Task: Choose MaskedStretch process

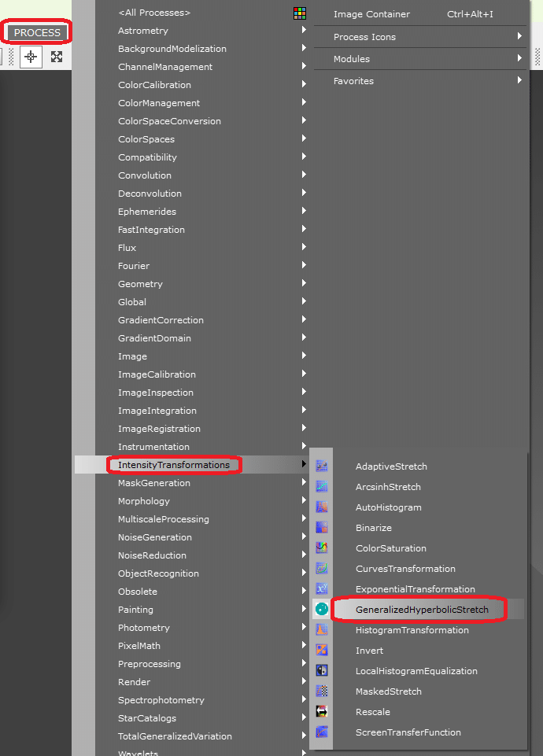Action: click(389, 691)
